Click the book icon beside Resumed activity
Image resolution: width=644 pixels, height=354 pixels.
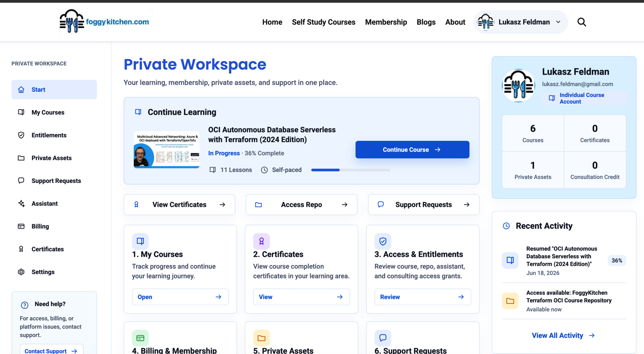click(x=510, y=261)
